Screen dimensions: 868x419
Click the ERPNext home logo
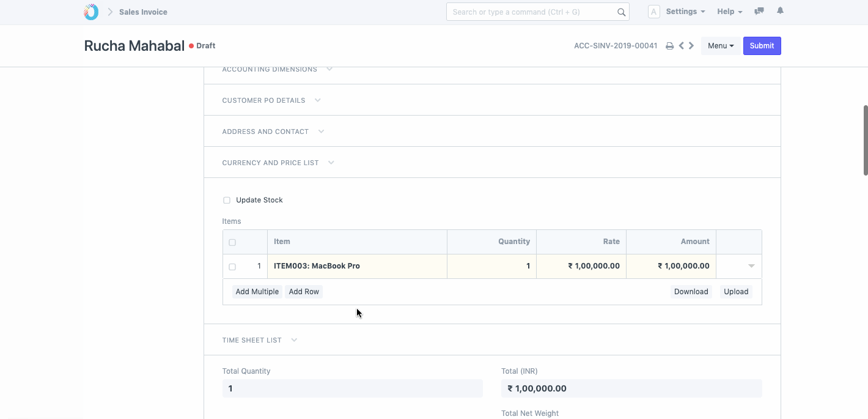coord(91,12)
